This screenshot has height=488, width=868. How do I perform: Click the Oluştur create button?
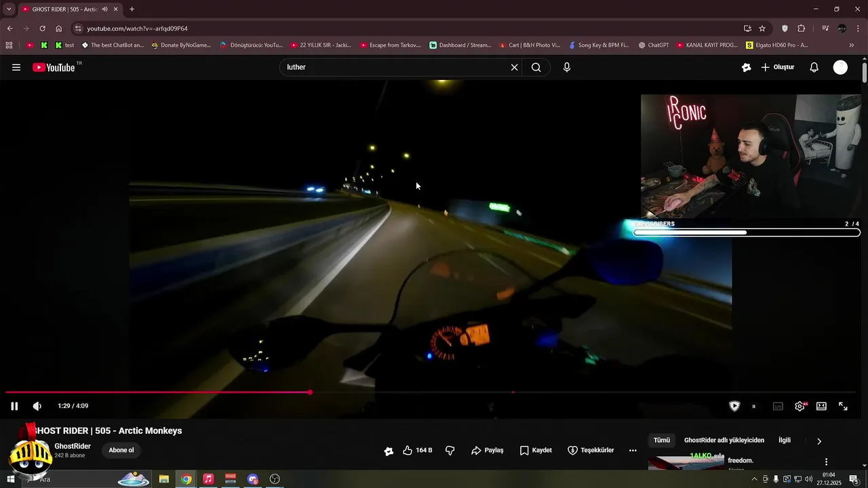(x=777, y=67)
